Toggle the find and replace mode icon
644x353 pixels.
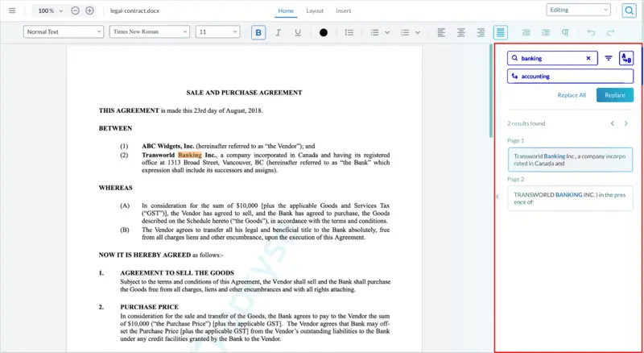pyautogui.click(x=626, y=58)
